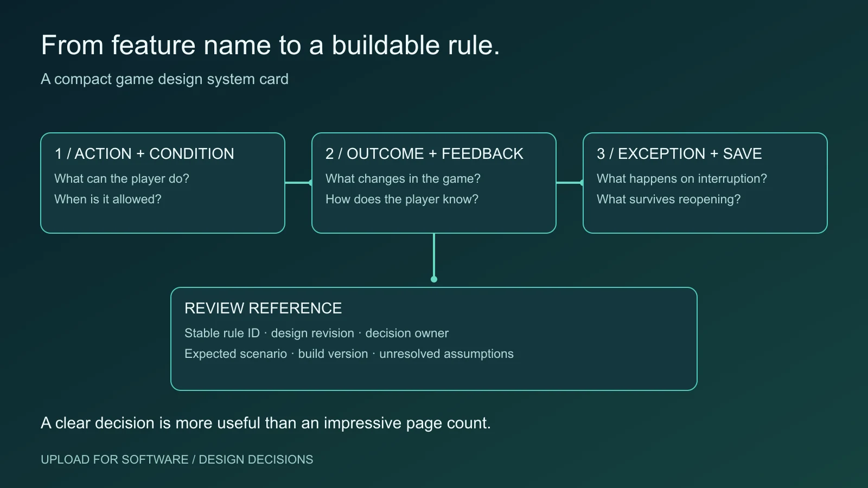
Task: Click the text "What survives reopening?"
Action: [668, 200]
